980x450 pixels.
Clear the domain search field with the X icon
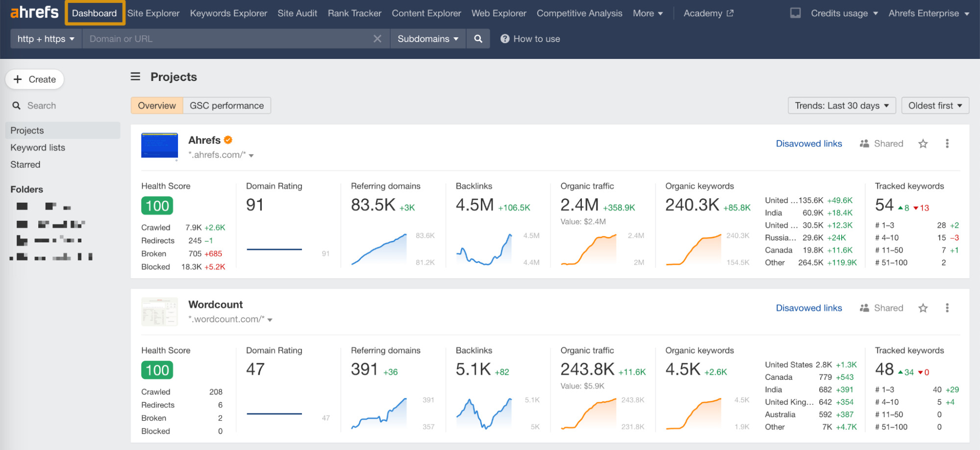pyautogui.click(x=377, y=38)
